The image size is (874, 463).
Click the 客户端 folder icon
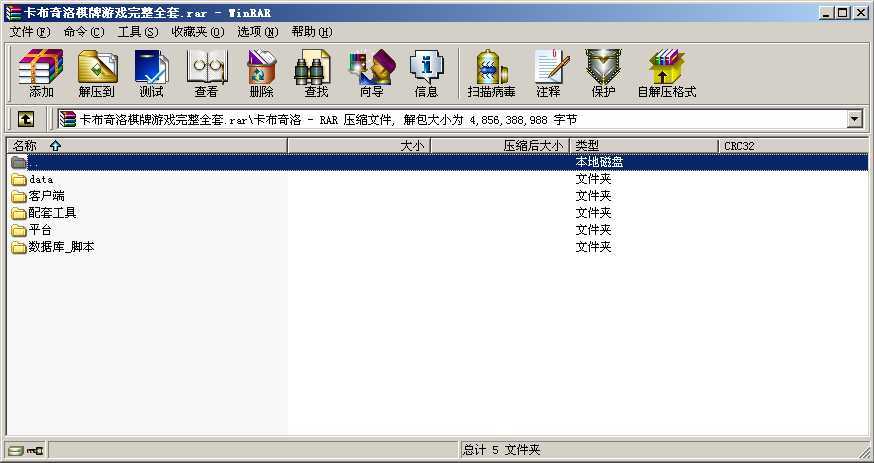[x=20, y=196]
